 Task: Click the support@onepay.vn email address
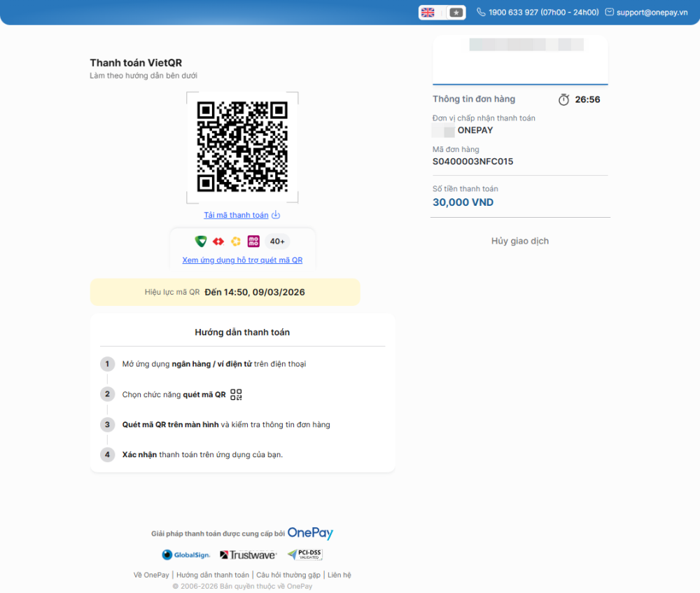pyautogui.click(x=652, y=13)
